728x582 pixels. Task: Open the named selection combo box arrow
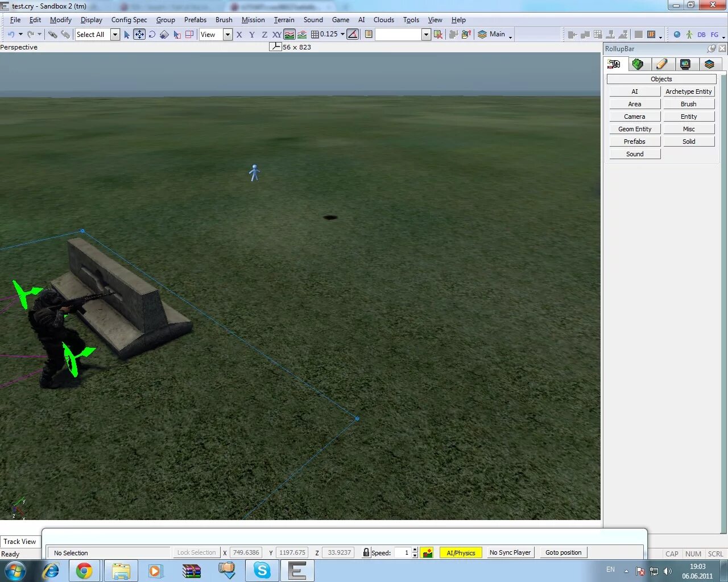click(x=426, y=35)
